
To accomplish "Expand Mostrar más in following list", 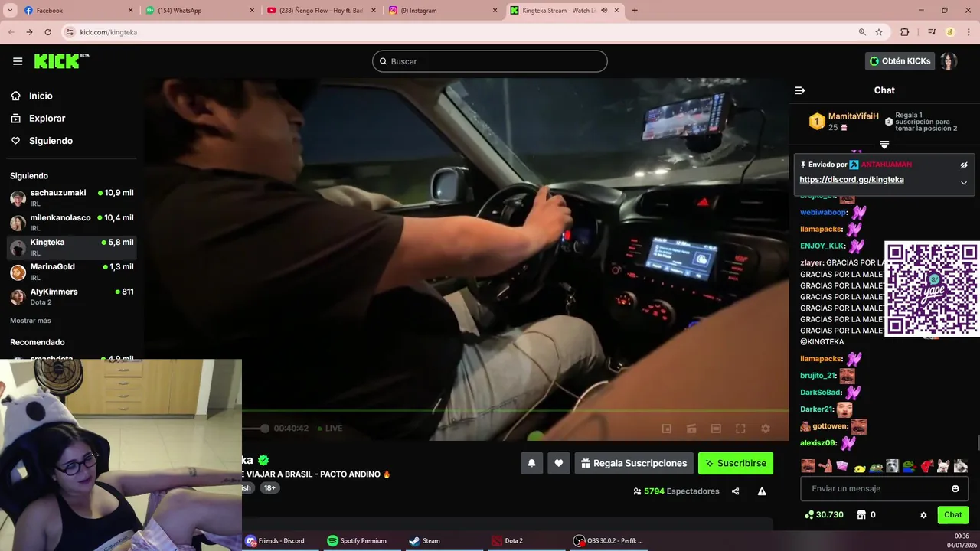I will [31, 321].
